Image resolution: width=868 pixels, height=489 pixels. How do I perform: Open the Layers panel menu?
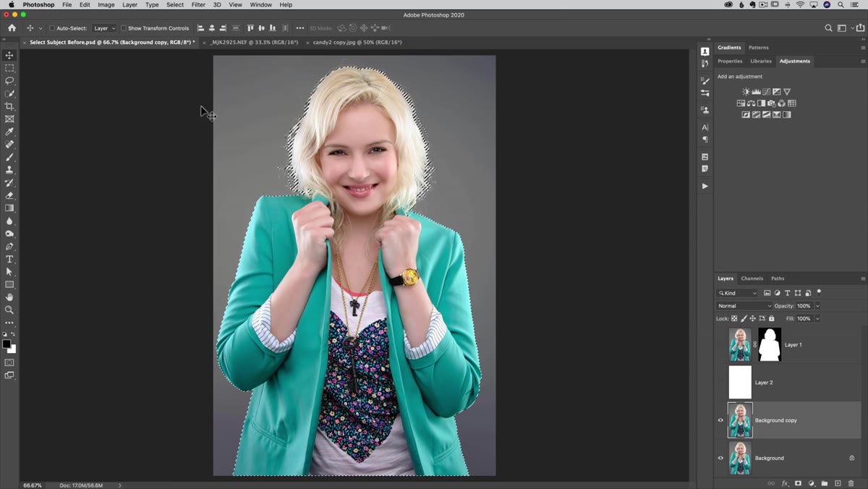tap(863, 278)
